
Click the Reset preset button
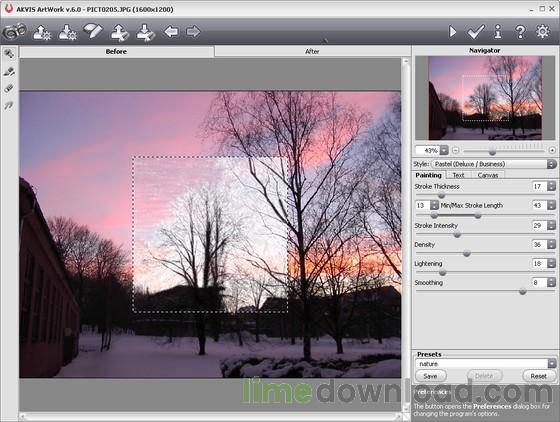538,376
